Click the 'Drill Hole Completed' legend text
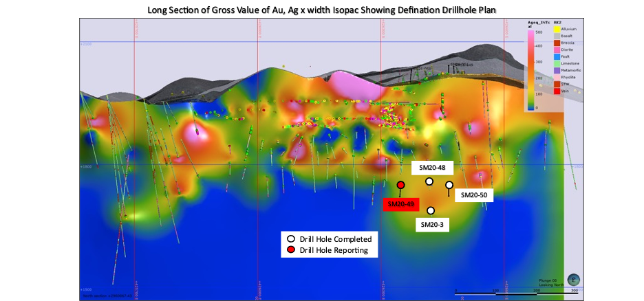The image size is (644, 301). [335, 239]
